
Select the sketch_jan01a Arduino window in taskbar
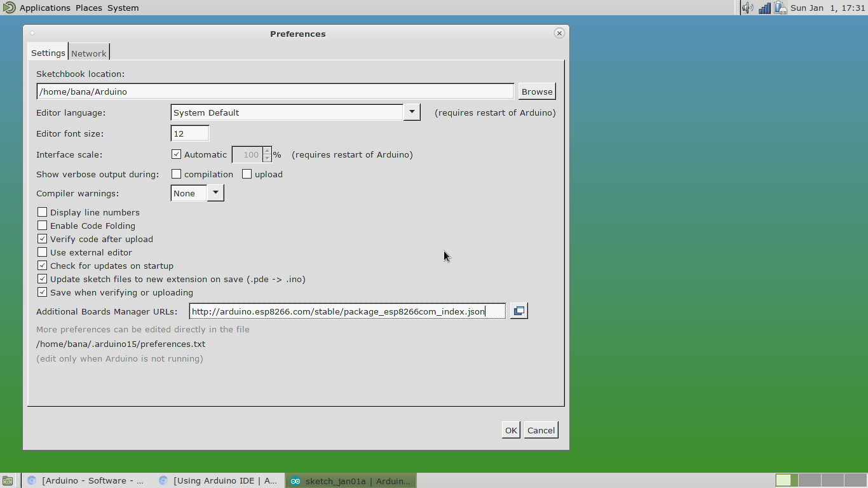[x=350, y=481]
